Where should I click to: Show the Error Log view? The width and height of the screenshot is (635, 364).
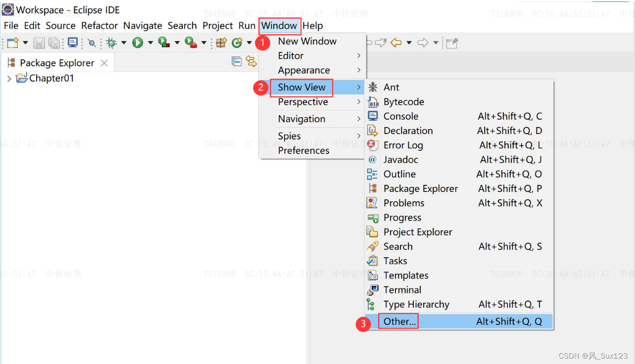click(x=459, y=145)
